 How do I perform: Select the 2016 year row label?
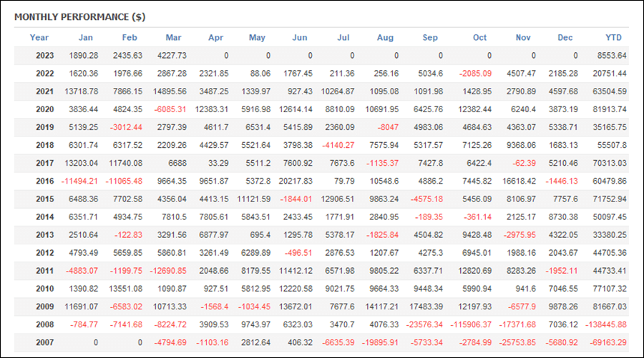tap(45, 181)
